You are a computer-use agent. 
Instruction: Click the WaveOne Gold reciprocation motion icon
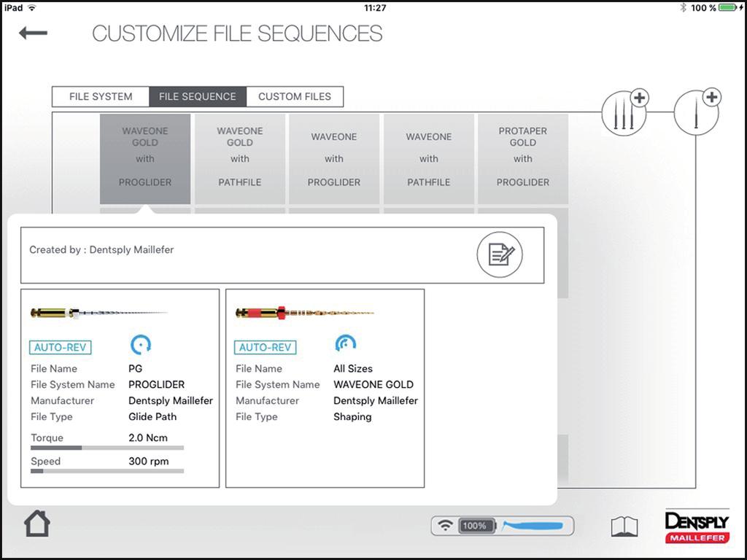pyautogui.click(x=345, y=343)
